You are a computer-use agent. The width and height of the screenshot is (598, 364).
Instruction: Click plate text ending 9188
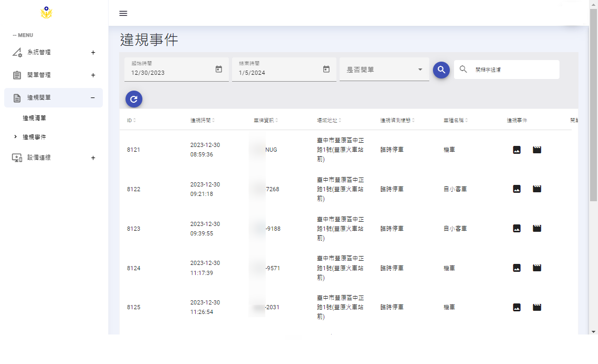[273, 229]
